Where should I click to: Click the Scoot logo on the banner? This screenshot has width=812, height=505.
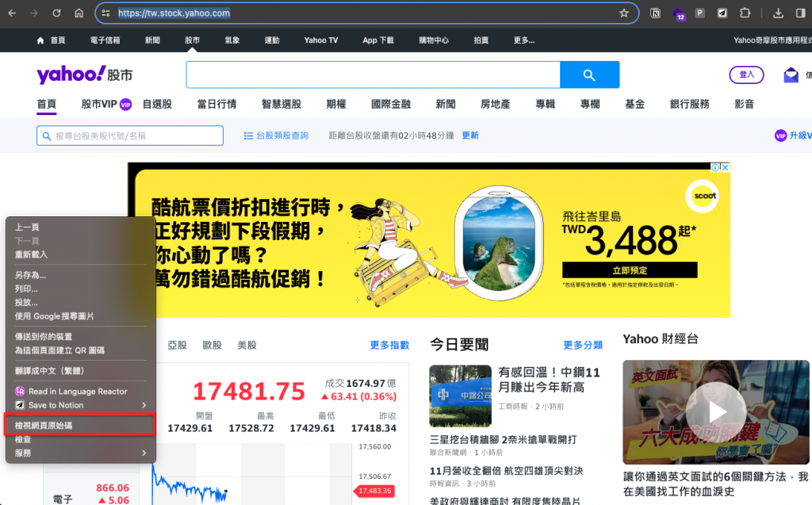pos(703,196)
